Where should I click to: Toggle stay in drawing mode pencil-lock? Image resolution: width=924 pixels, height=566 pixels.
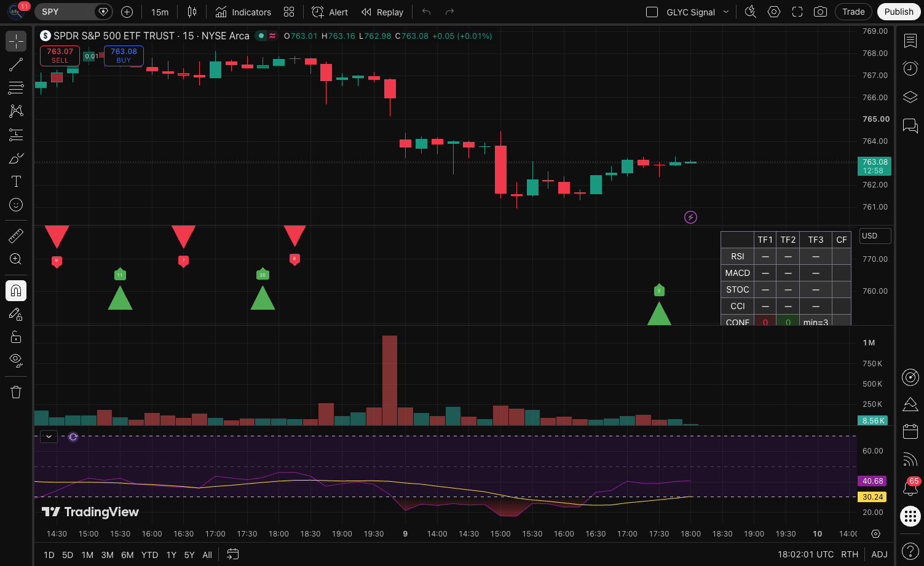(16, 314)
